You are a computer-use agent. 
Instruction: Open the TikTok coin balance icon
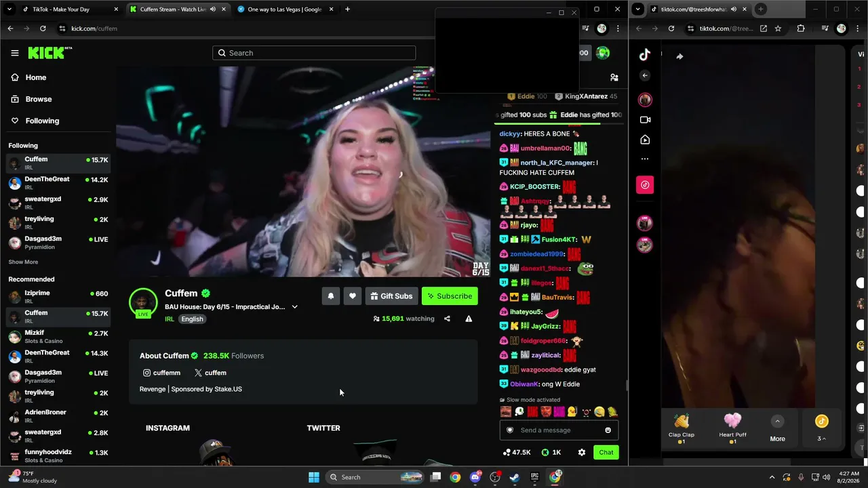[821, 422]
